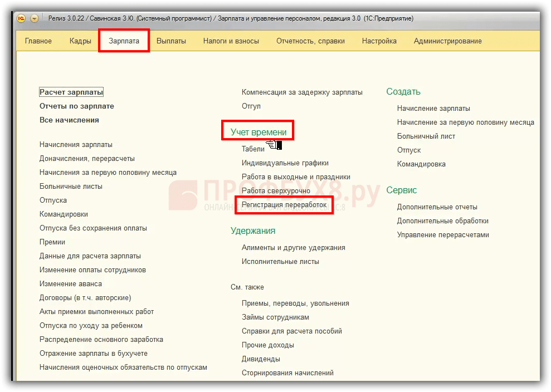Screen dimensions: 551x392
Task: Click the Учет времени group heading
Action: 259,132
